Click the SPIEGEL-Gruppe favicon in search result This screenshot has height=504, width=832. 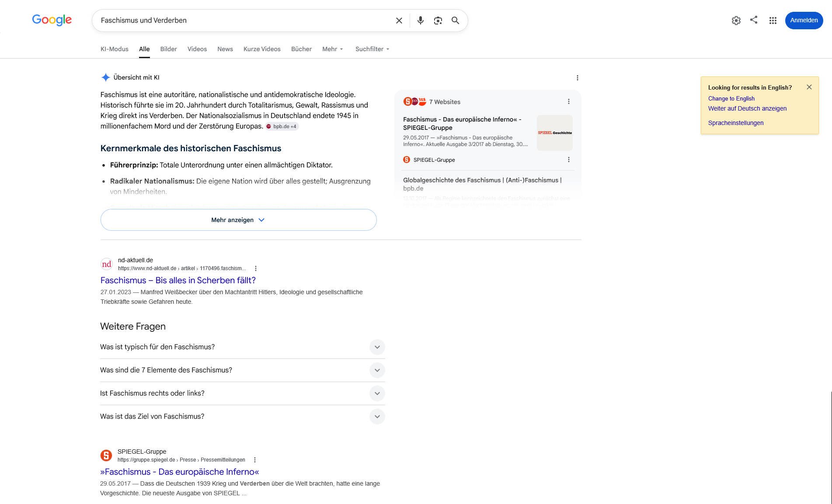106,455
